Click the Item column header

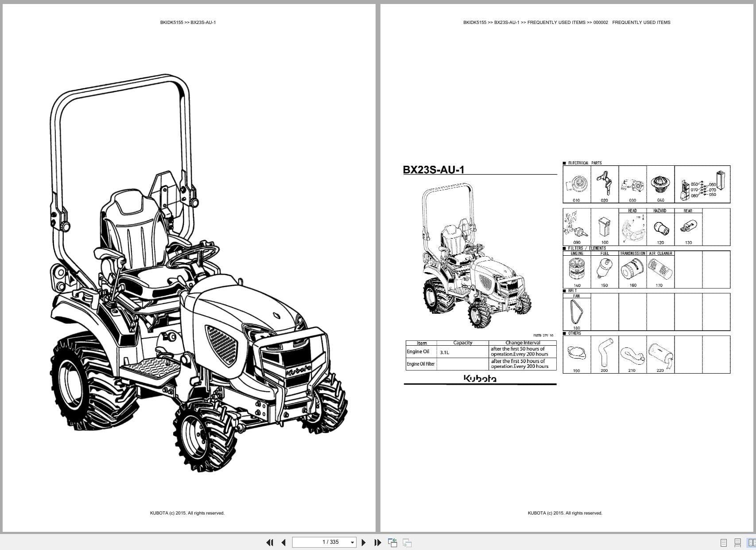[422, 343]
